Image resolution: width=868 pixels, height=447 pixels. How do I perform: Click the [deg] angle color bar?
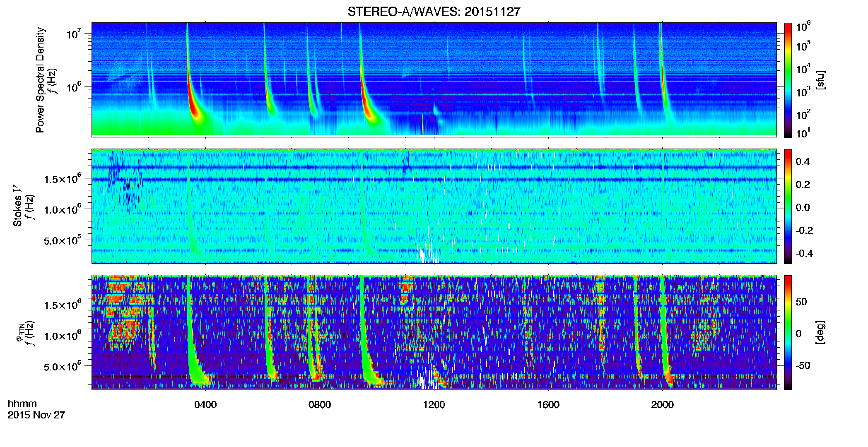788,332
